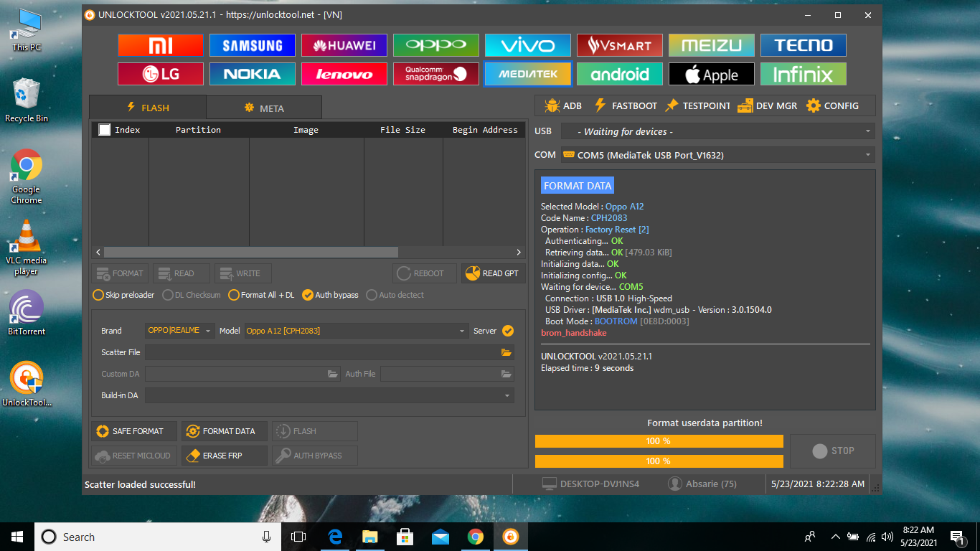Click the FORMAT partition button

120,273
